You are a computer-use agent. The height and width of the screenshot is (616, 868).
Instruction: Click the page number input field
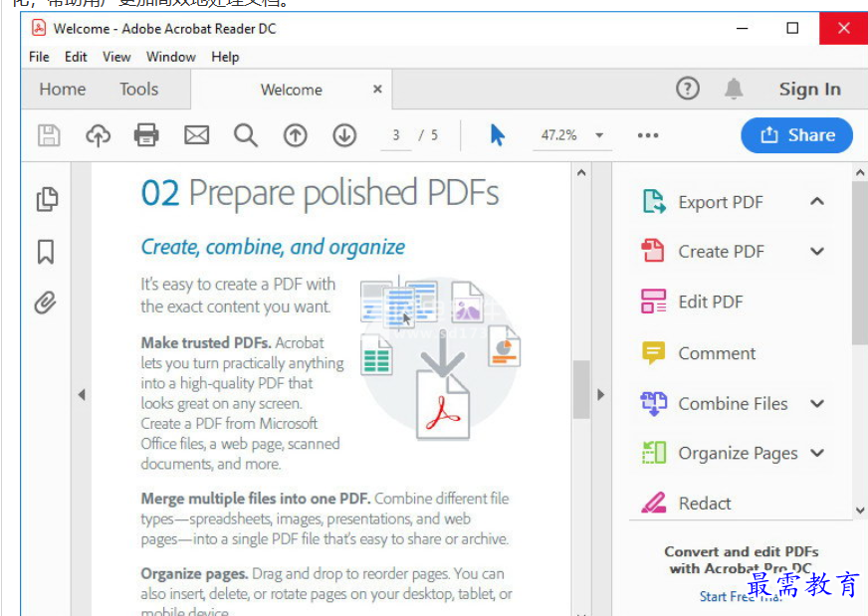(x=396, y=135)
